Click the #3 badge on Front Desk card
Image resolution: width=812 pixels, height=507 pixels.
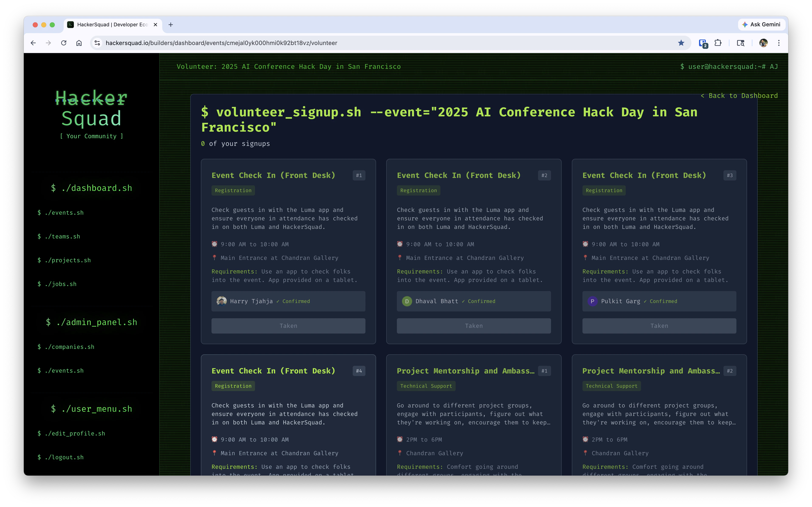(x=730, y=175)
